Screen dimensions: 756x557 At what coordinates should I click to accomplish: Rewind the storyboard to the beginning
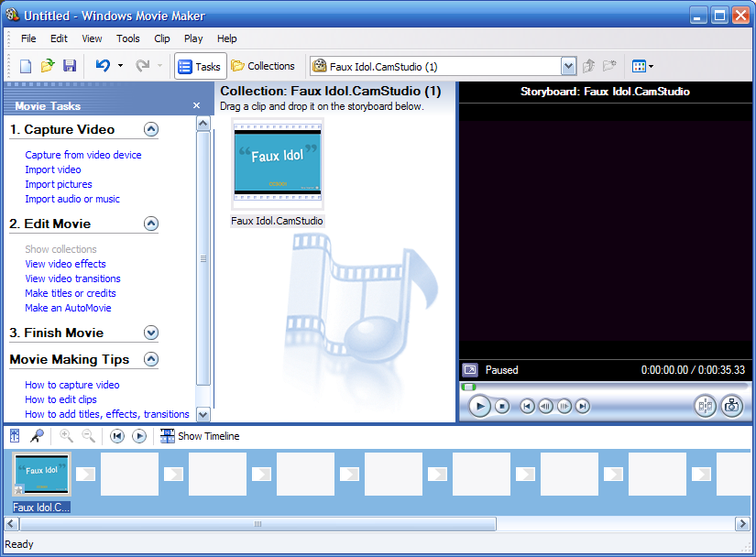click(x=116, y=437)
